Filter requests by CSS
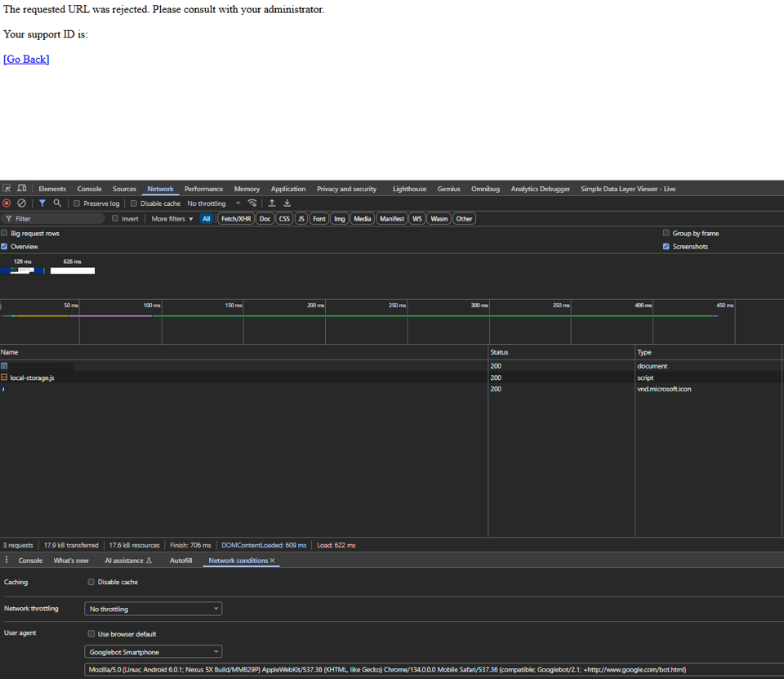This screenshot has height=679, width=784. [284, 219]
